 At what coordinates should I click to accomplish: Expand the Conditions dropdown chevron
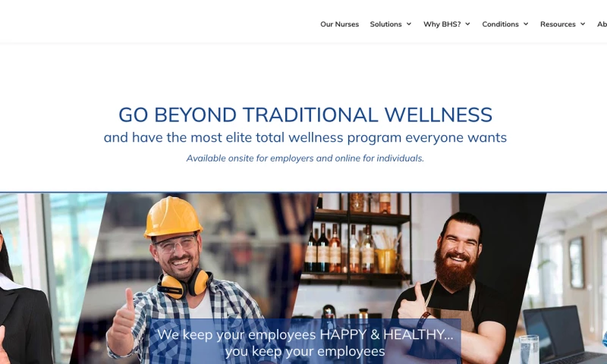526,24
